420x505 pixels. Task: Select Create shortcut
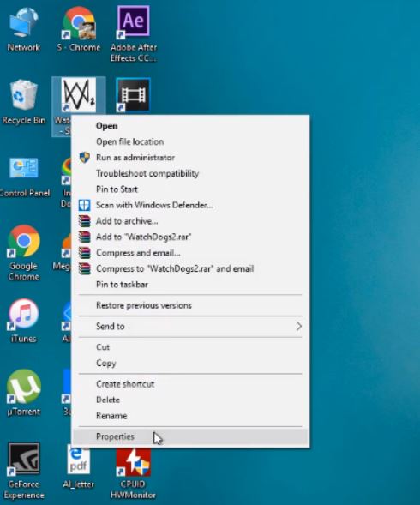pos(190,384)
